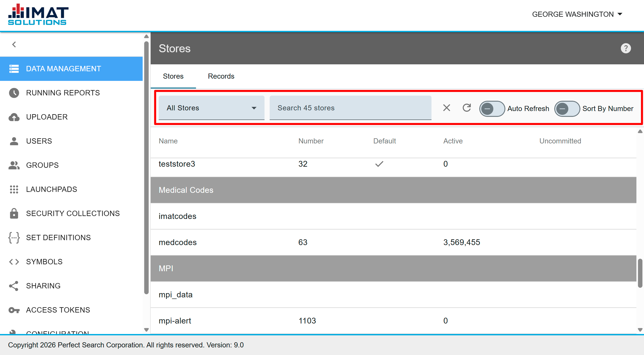Click the Uploader cloud icon
644x355 pixels.
[14, 117]
